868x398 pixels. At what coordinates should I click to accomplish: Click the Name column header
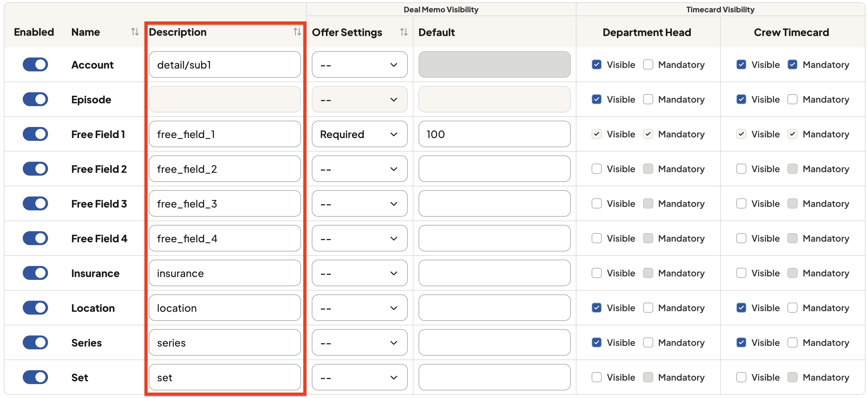86,32
